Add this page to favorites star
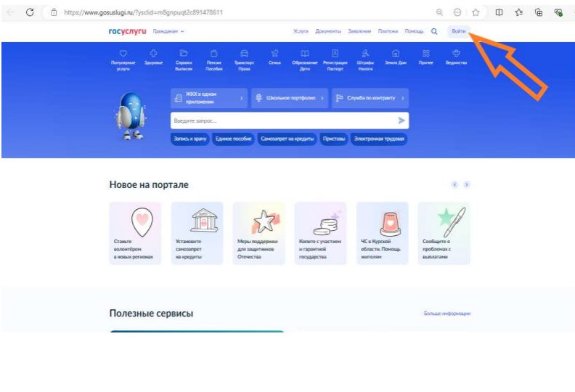Image resolution: width=575 pixels, height=392 pixels. coord(476,12)
